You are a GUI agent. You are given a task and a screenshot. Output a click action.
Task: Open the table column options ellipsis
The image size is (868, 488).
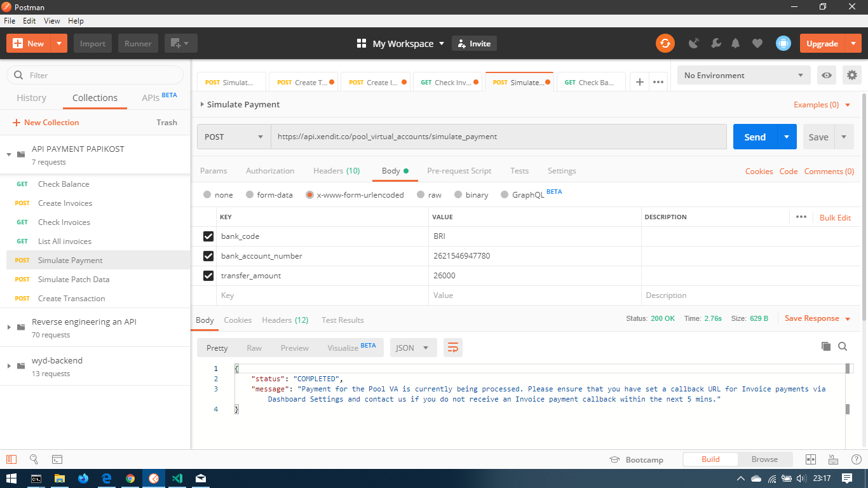(801, 217)
